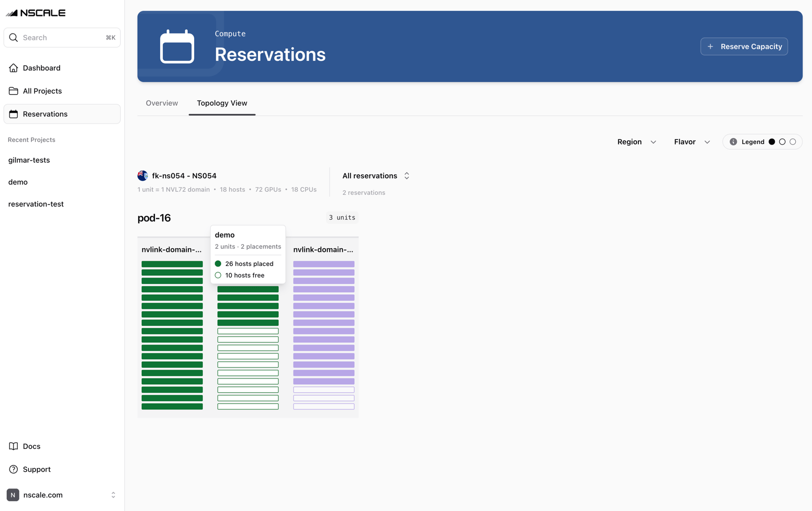Image resolution: width=812 pixels, height=511 pixels.
Task: Click the bottom empty green-outlined host bar
Action: [x=248, y=407]
